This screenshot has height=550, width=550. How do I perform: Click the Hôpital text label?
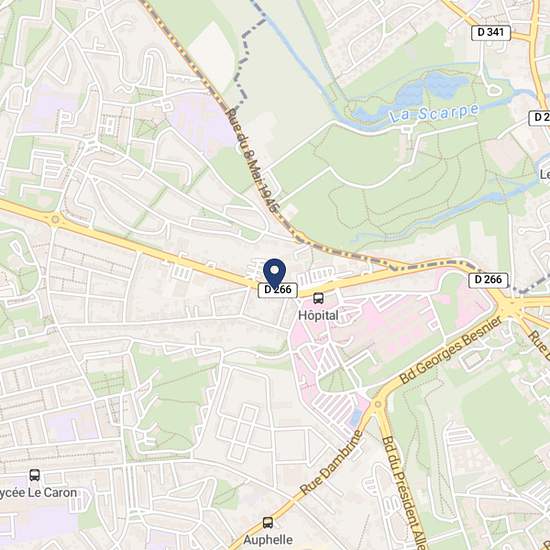click(x=318, y=315)
